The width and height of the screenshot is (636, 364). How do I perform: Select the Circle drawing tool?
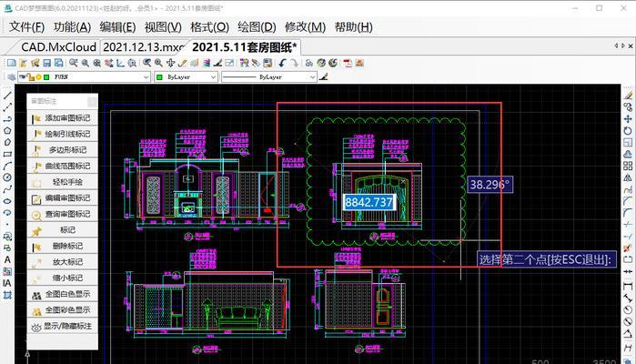[7, 177]
